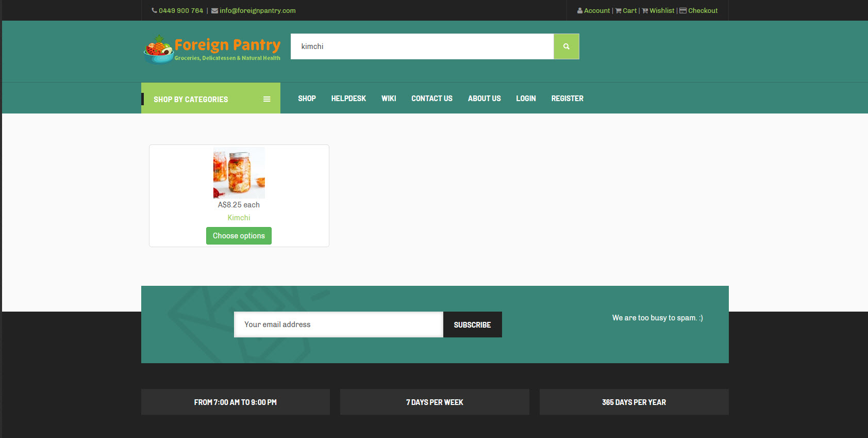Click the 365 Days Per Year box

[x=634, y=402]
